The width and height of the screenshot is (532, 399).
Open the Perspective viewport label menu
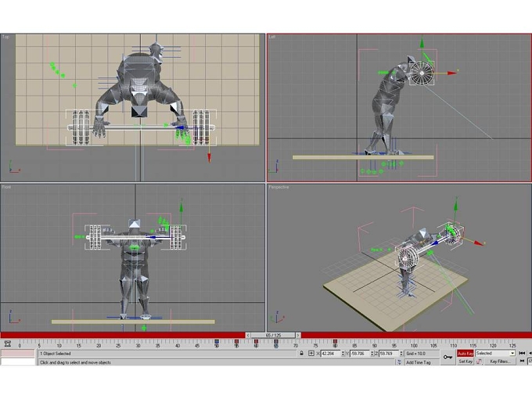click(x=279, y=187)
